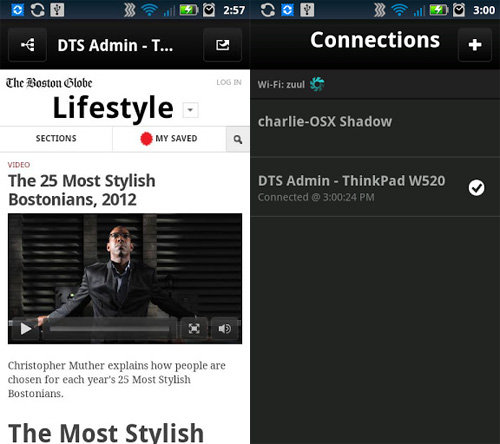Screen dimensions: 500x444
Task: Open the MY SAVED tab
Action: coord(169,138)
